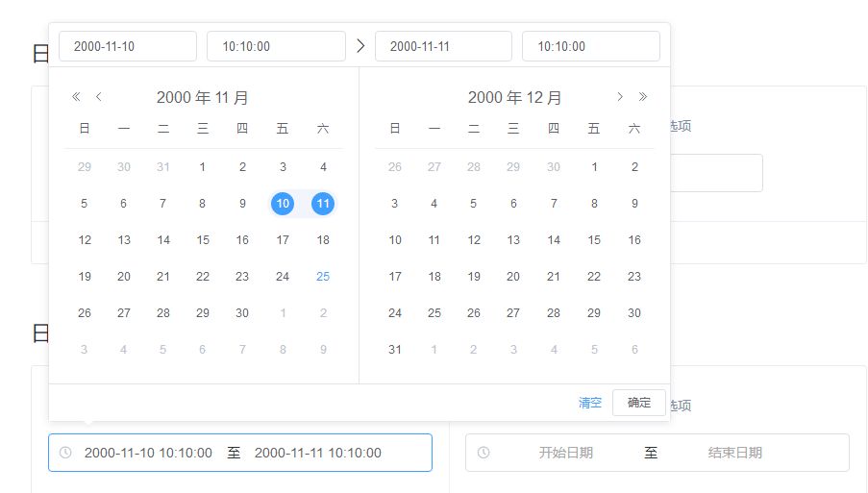Image resolution: width=868 pixels, height=493 pixels.
Task: Click the 2000 年 11 月 header label
Action: coord(202,97)
